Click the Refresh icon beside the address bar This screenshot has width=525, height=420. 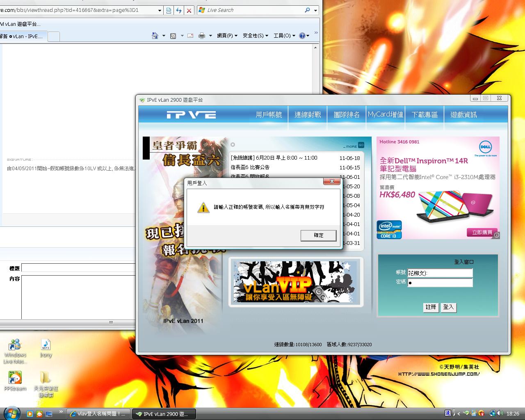[179, 10]
